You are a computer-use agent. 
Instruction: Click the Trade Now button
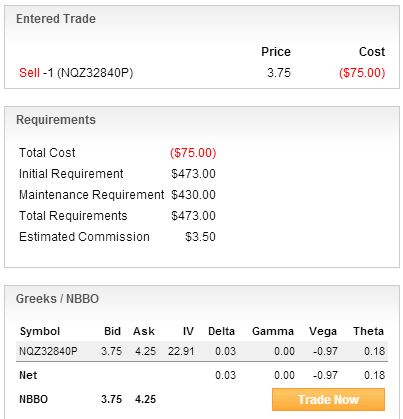tap(328, 399)
